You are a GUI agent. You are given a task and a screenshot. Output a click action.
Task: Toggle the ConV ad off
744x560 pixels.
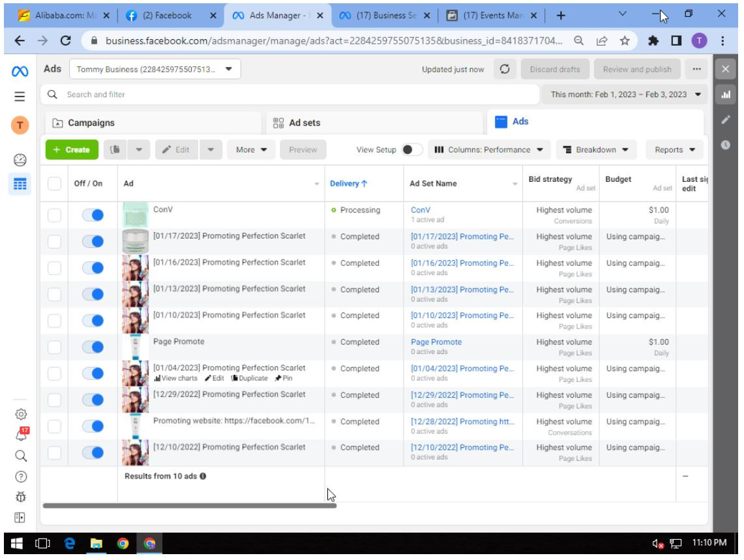(93, 215)
